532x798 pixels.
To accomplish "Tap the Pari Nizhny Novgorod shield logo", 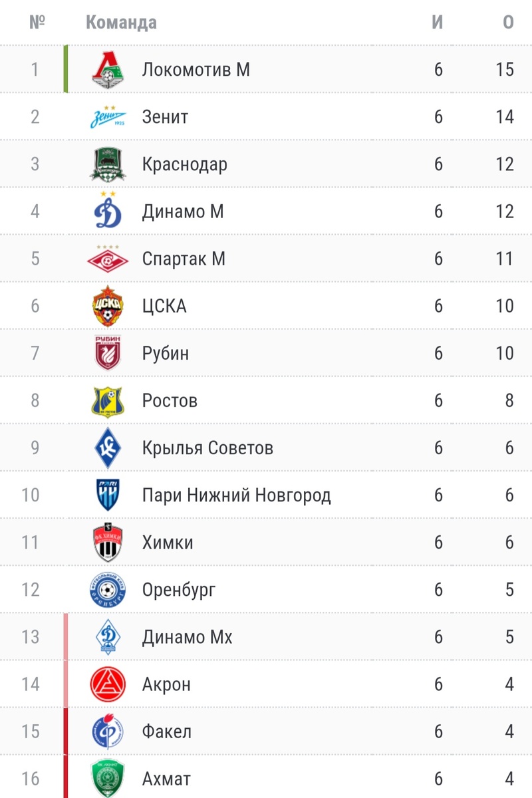I will [107, 495].
